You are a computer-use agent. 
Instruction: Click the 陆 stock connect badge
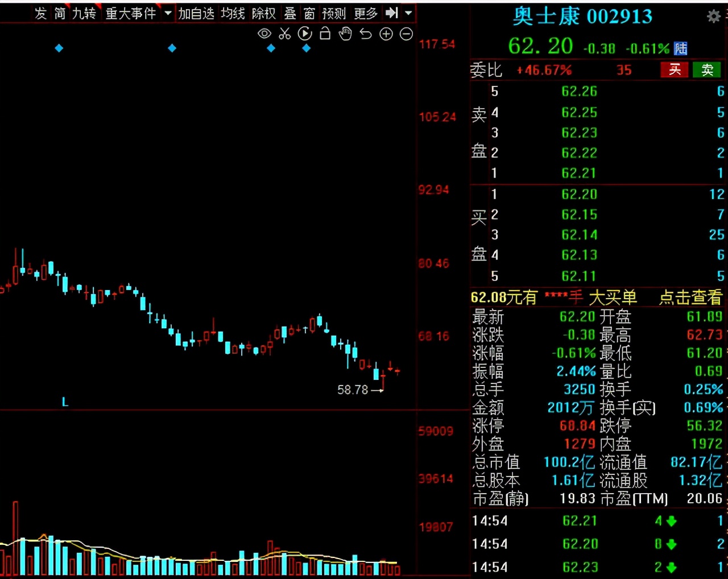pos(680,48)
